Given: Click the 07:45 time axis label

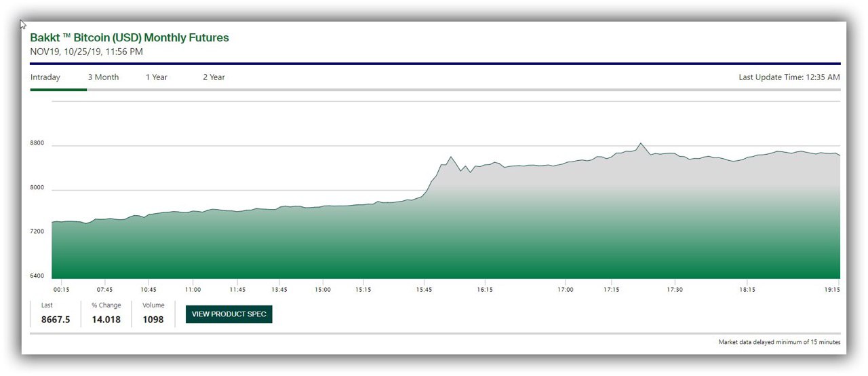Looking at the screenshot, I should [x=104, y=290].
